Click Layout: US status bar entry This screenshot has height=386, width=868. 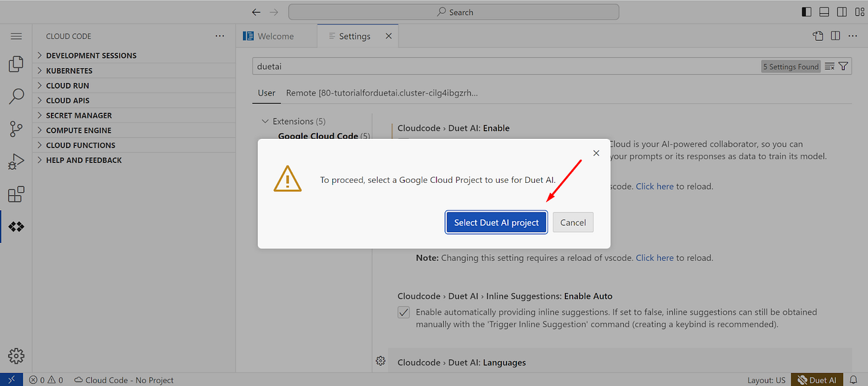766,380
